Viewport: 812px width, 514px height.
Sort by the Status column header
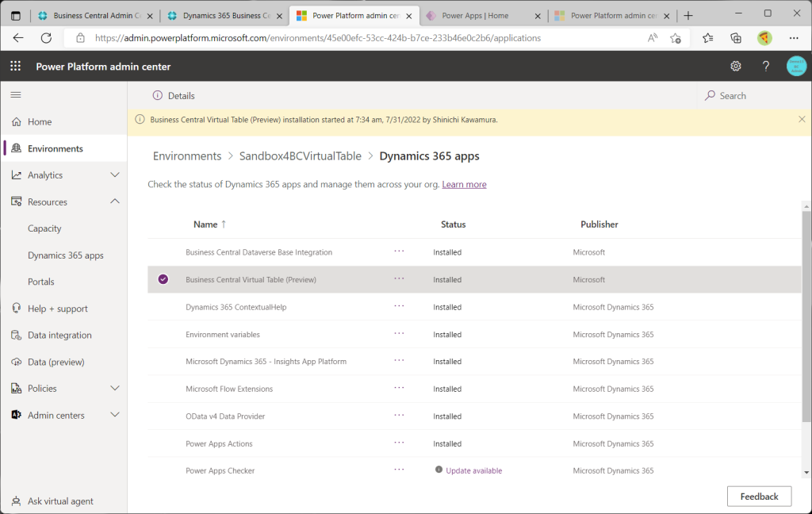click(x=453, y=224)
